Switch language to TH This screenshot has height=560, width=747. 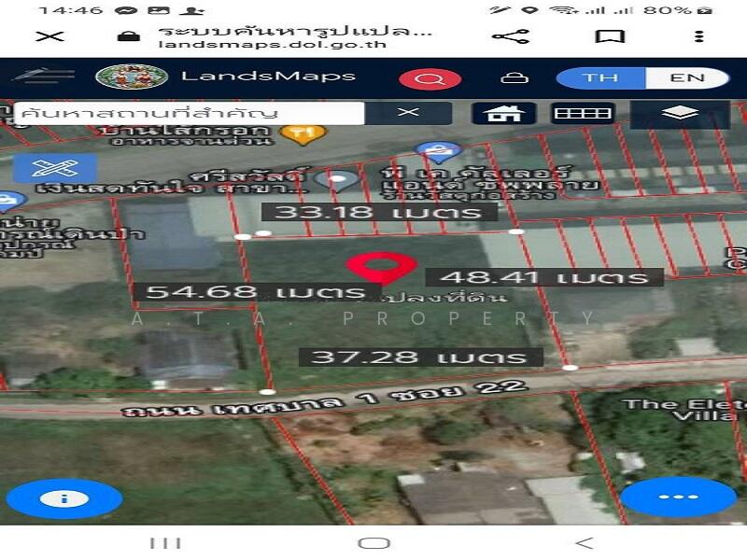tap(599, 77)
